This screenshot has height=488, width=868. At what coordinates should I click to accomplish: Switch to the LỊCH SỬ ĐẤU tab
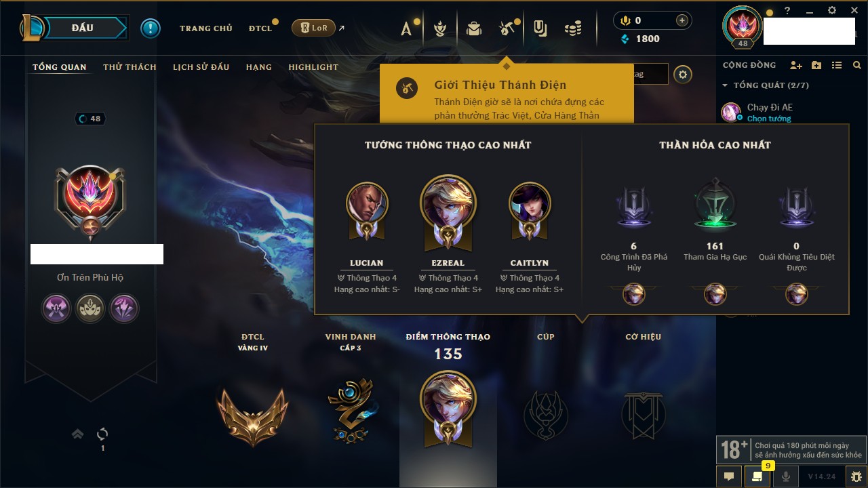[201, 67]
